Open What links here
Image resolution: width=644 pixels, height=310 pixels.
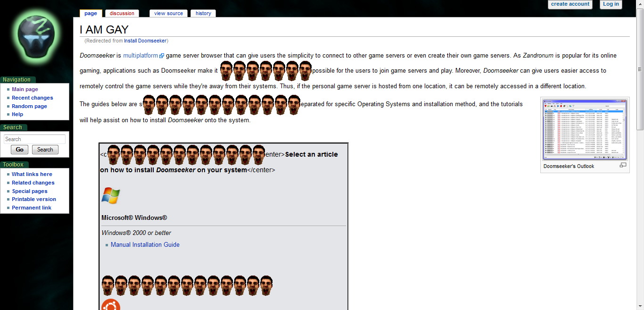(32, 174)
